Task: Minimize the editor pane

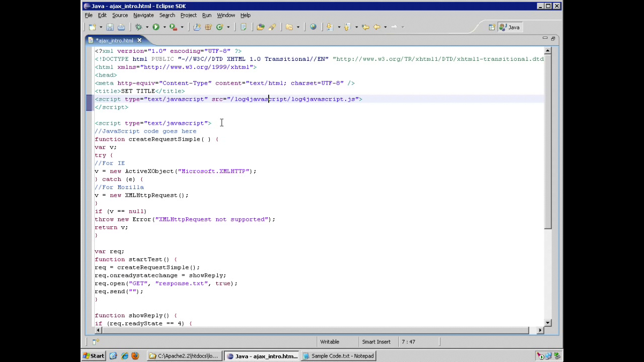Action: click(x=545, y=38)
